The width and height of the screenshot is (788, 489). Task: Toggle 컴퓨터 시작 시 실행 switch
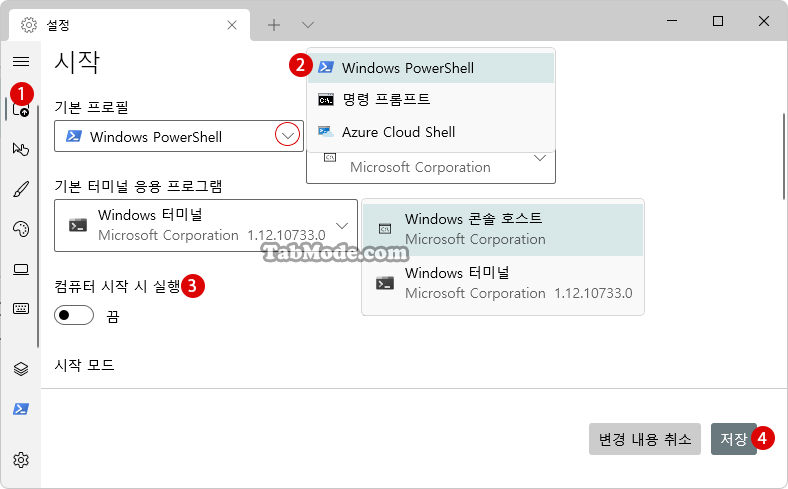click(74, 315)
